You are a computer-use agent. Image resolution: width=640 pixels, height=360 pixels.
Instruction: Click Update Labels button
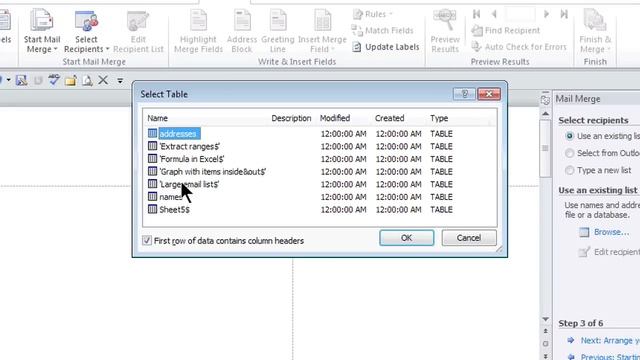pyautogui.click(x=386, y=47)
